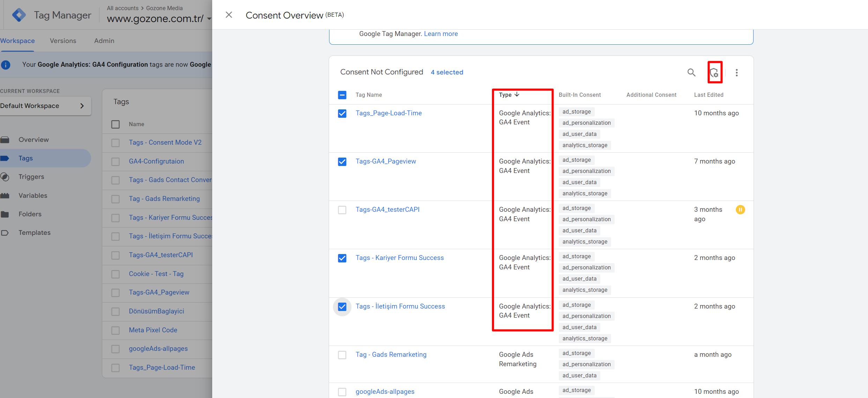Image resolution: width=868 pixels, height=398 pixels.
Task: Click the Tag Manager logo icon
Action: pos(19,15)
